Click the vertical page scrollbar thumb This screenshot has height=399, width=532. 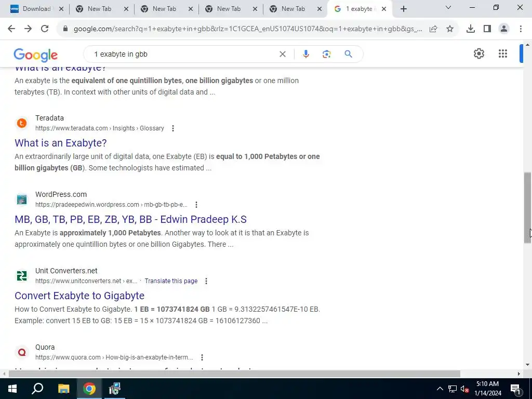coord(527,208)
